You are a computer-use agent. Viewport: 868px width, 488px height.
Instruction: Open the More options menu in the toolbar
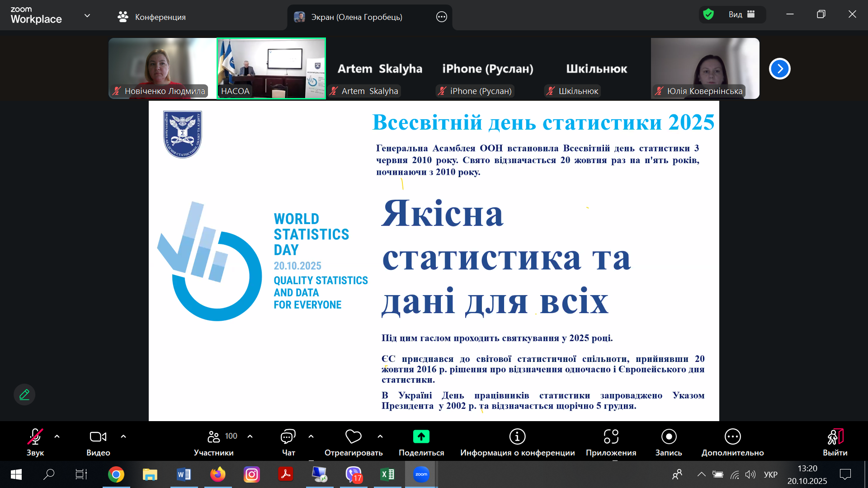[x=732, y=442]
